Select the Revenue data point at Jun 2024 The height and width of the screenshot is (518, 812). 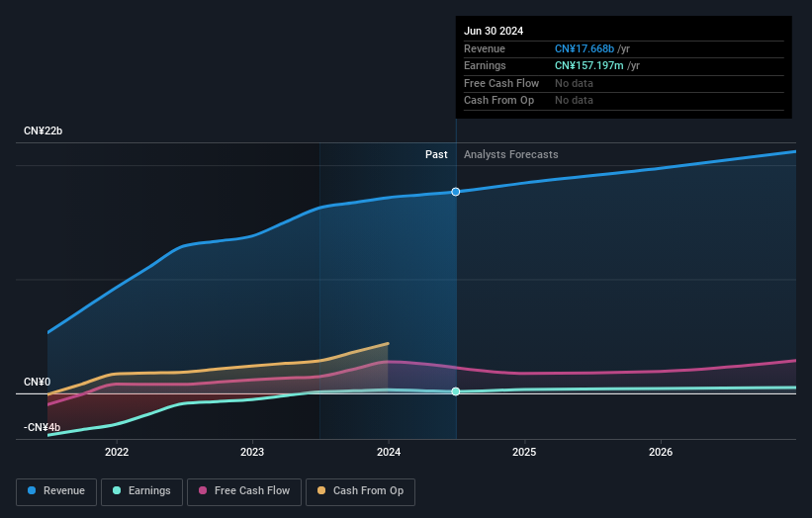(x=456, y=192)
